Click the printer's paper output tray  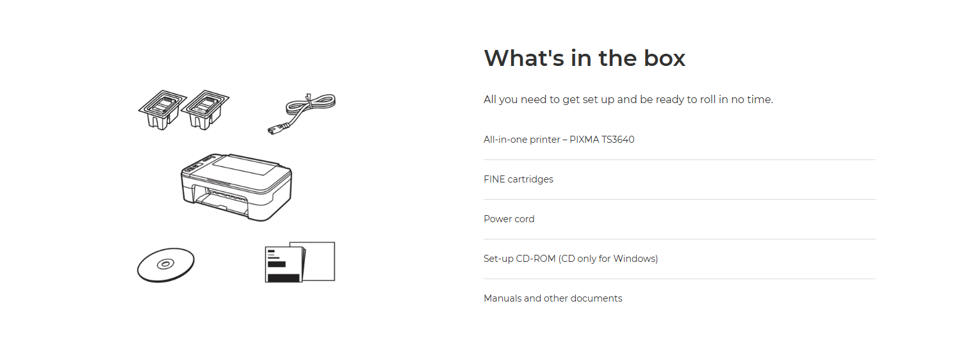tap(224, 205)
